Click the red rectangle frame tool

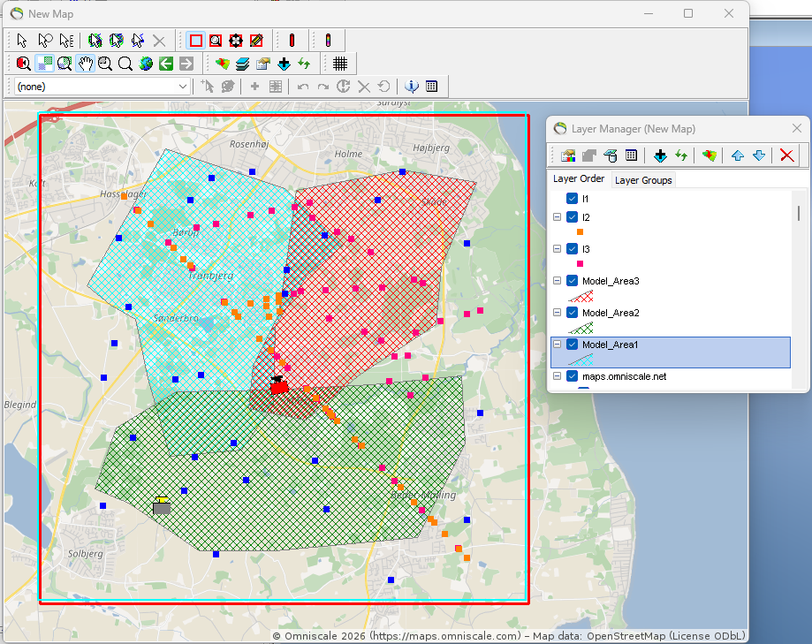pyautogui.click(x=196, y=41)
